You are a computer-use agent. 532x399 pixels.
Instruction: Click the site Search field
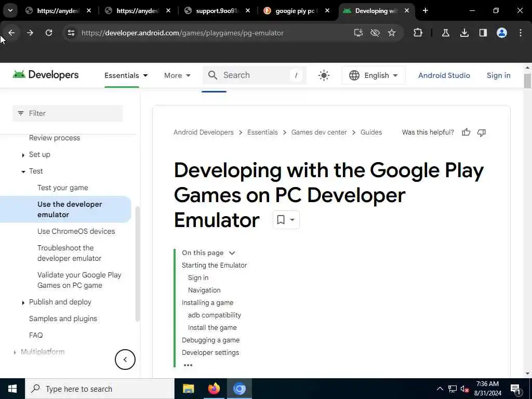coord(255,75)
